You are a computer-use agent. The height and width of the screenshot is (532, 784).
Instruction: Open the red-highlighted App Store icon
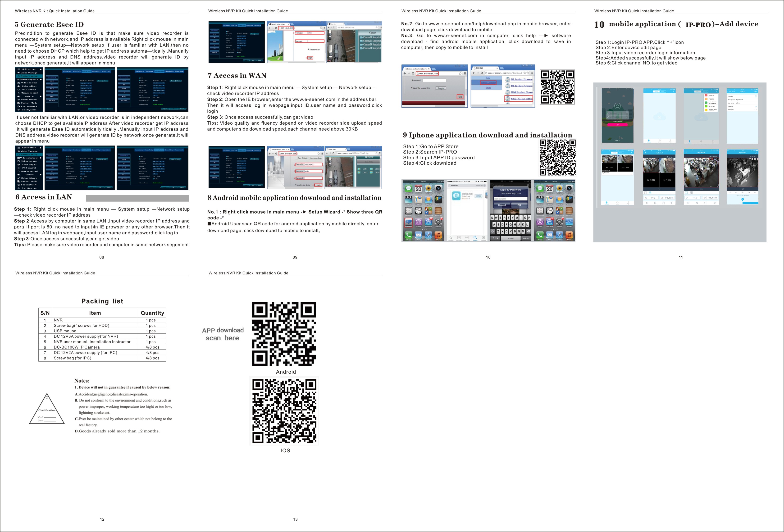pos(550,222)
